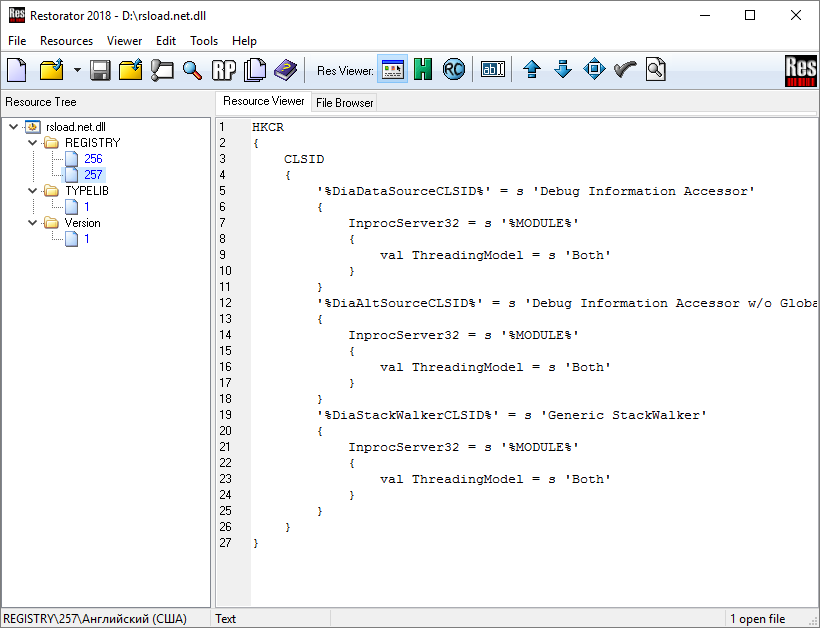Select registry resource 256
The width and height of the screenshot is (820, 628).
(x=93, y=159)
